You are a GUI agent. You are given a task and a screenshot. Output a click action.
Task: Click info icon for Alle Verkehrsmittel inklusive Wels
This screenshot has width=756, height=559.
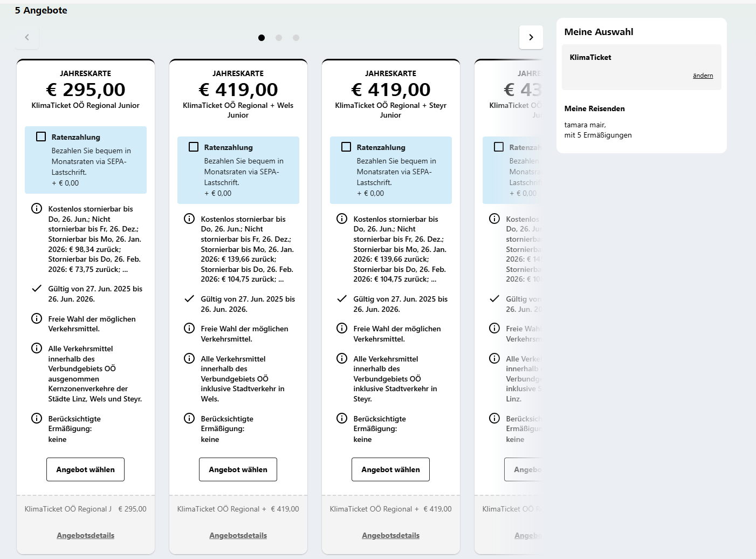189,358
